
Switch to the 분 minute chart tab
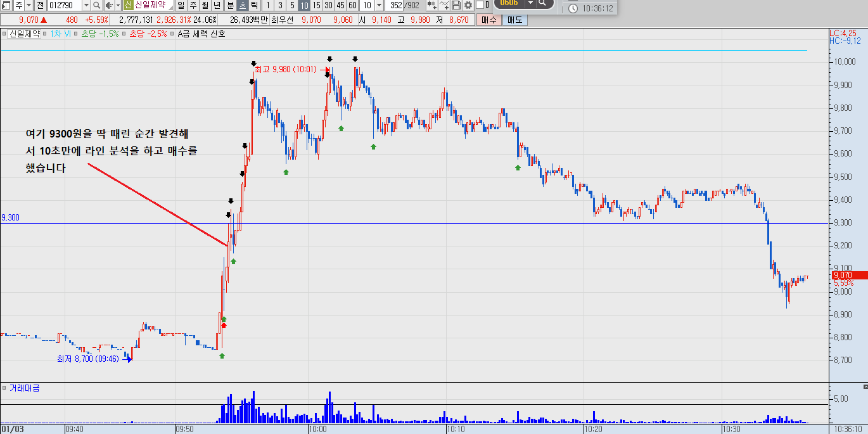click(x=230, y=5)
